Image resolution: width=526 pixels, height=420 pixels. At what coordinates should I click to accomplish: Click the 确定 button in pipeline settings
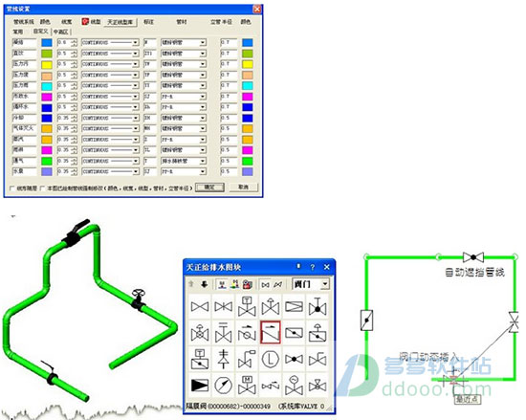[209, 188]
